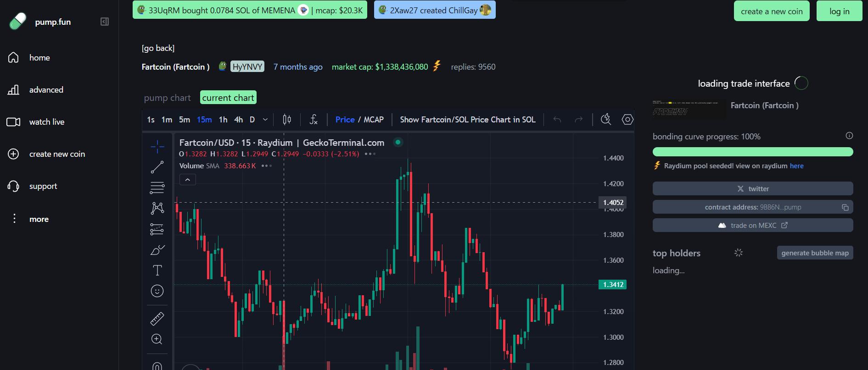
Task: Click the bonding curve progress bar
Action: [753, 152]
